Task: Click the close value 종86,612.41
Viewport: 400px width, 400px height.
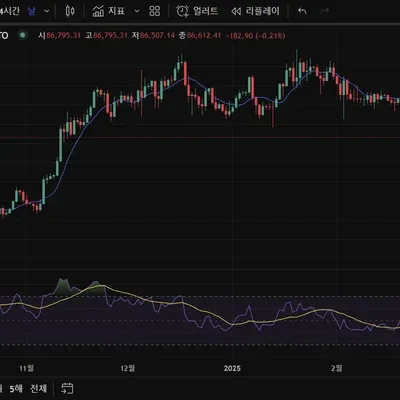Action: 200,35
